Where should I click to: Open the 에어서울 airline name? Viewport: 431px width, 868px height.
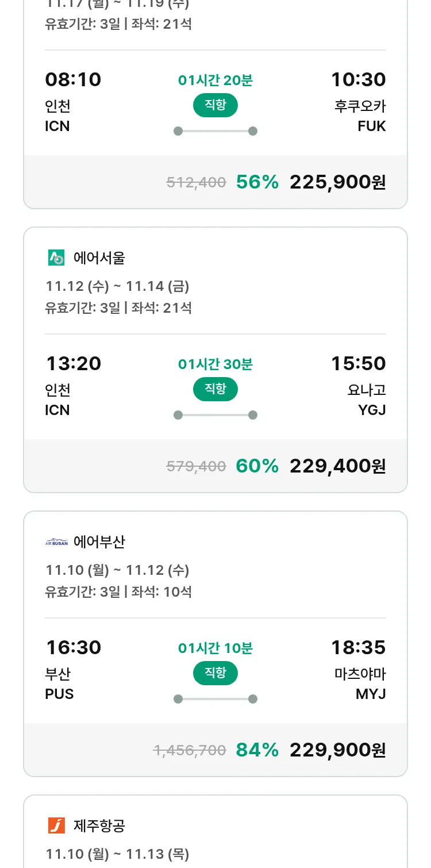(x=99, y=258)
